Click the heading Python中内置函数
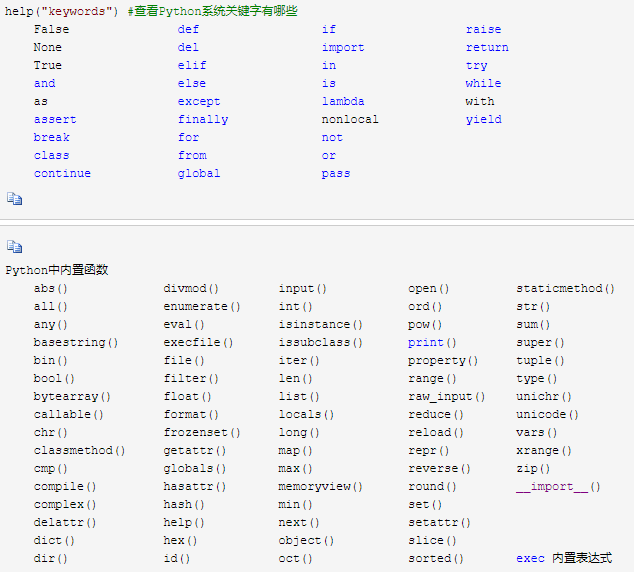The height and width of the screenshot is (572, 634). click(x=57, y=270)
